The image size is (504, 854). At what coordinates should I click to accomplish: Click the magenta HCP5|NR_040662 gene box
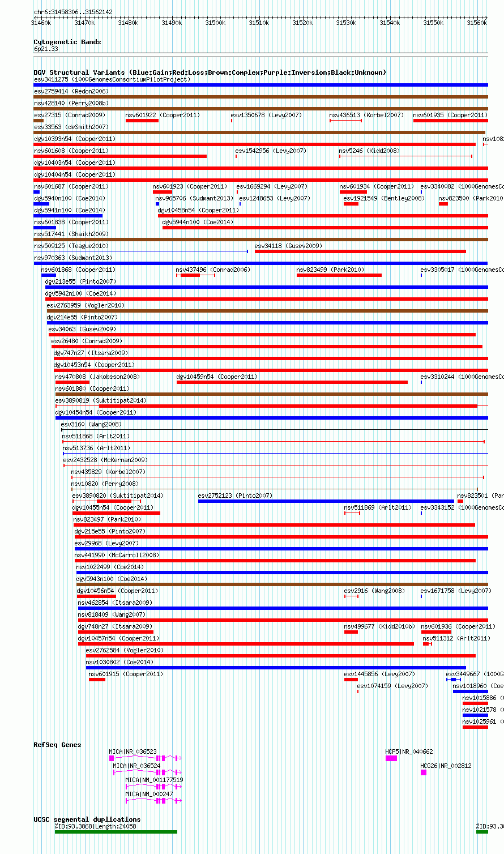(391, 758)
